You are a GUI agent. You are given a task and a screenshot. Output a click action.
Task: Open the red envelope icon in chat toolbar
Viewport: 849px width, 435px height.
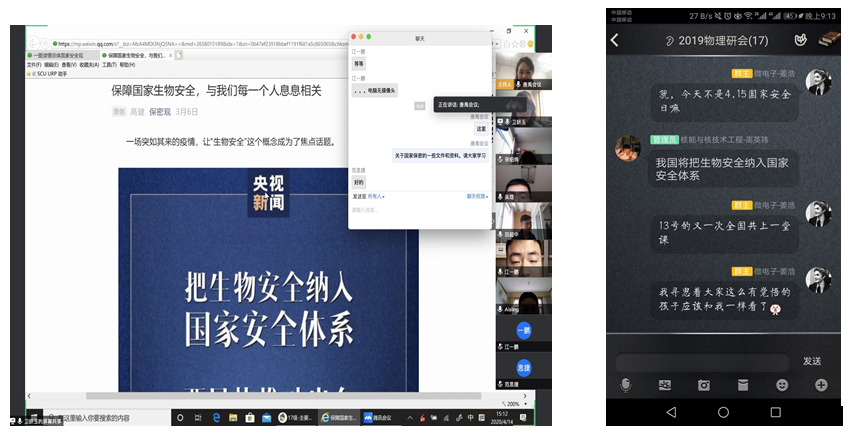coord(743,385)
